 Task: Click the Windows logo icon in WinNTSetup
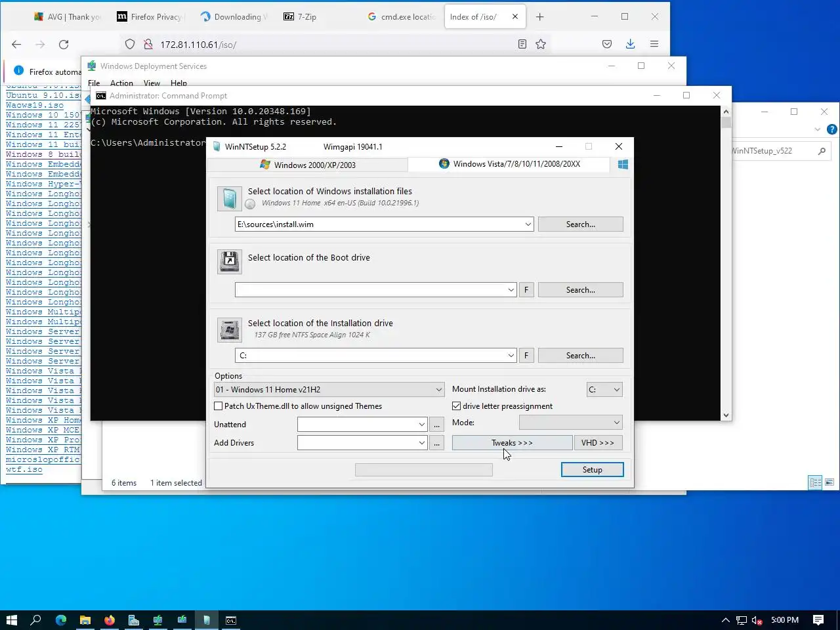623,164
